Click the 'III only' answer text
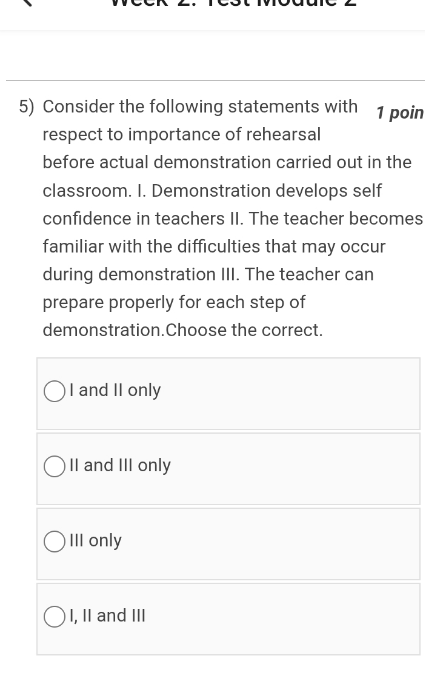Viewport: 425px width, 687px height. (96, 541)
